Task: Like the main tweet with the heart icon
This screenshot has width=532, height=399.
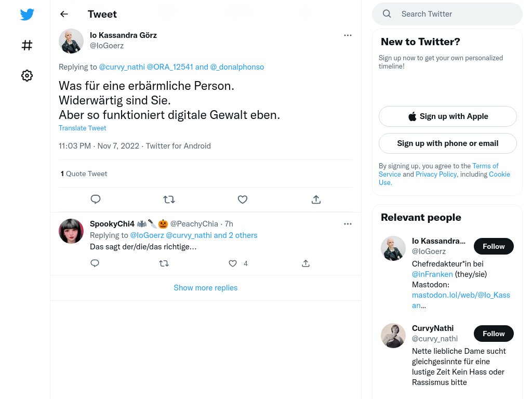Action: coord(242,199)
